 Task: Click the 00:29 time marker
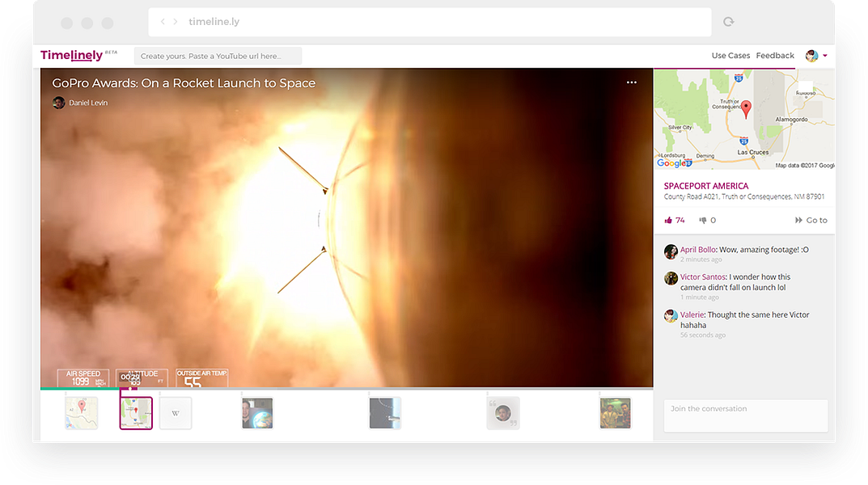(x=129, y=377)
